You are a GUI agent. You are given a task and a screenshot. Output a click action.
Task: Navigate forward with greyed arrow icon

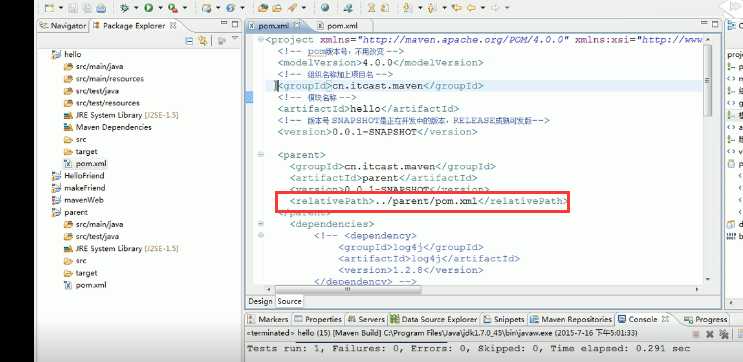495,8
